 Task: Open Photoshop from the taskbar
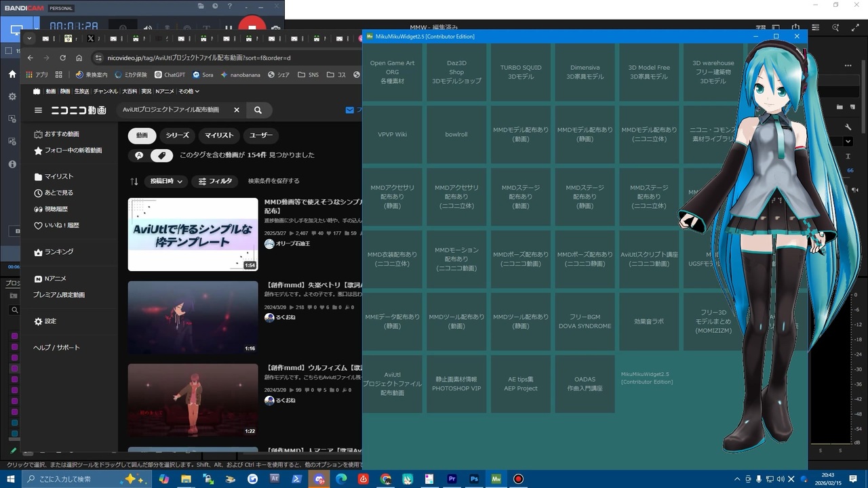tap(474, 479)
